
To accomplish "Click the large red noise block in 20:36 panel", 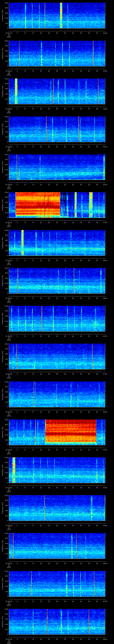I will pos(38,204).
